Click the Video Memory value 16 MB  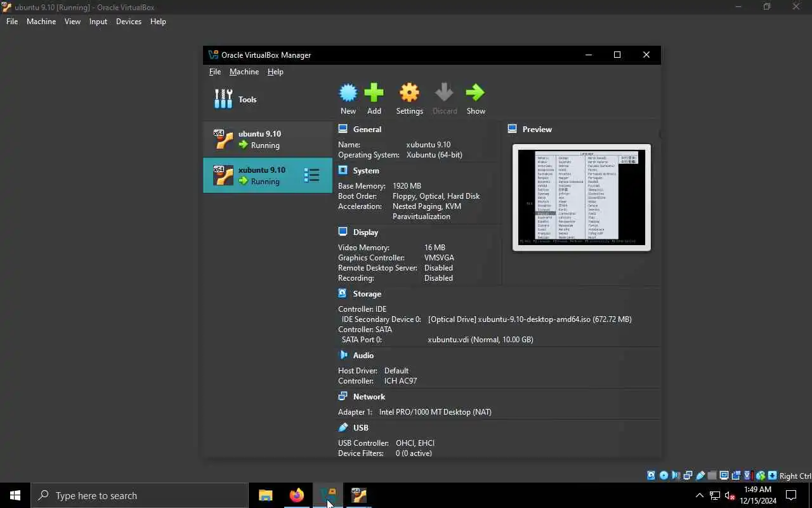click(x=435, y=248)
